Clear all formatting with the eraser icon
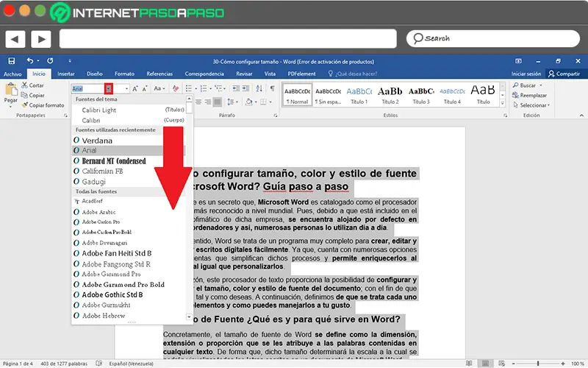 [x=176, y=88]
